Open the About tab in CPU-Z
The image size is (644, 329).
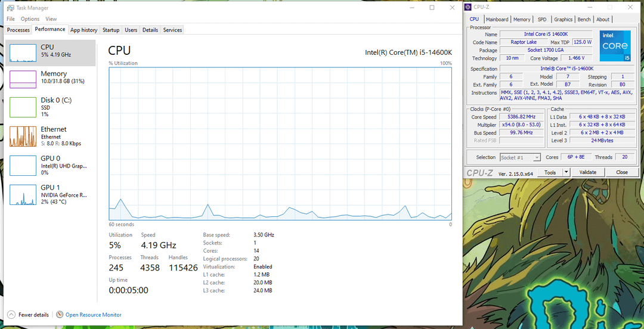click(x=602, y=19)
